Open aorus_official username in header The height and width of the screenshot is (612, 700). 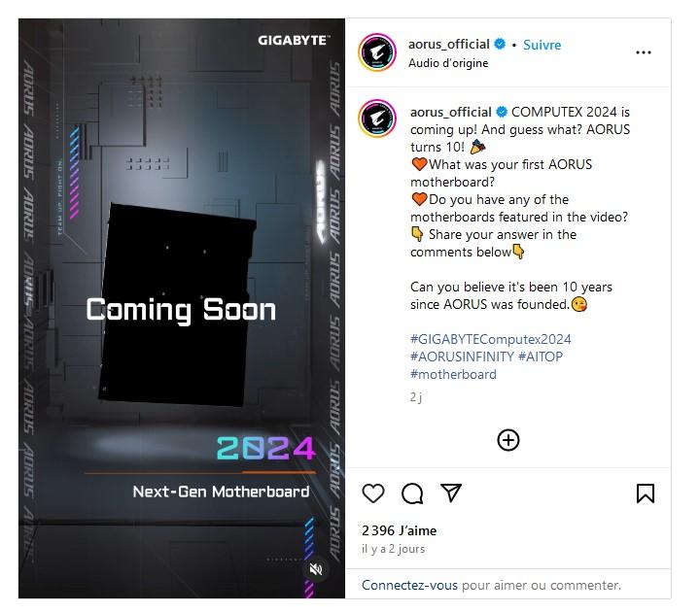448,44
